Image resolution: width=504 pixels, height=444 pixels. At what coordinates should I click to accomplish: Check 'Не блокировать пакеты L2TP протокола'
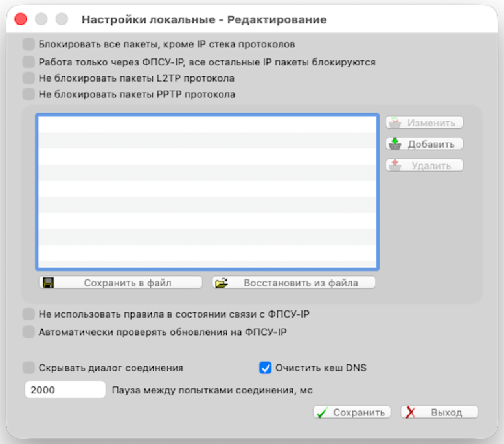29,78
